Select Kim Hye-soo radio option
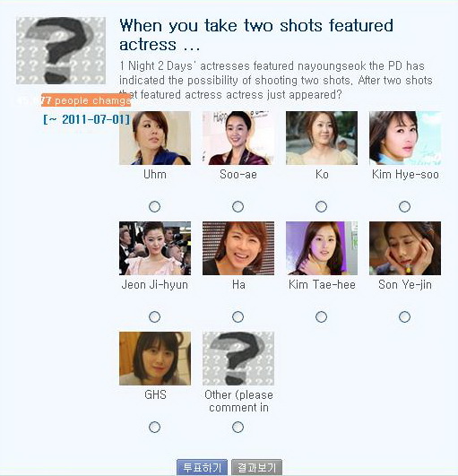458x476 pixels. coord(404,207)
